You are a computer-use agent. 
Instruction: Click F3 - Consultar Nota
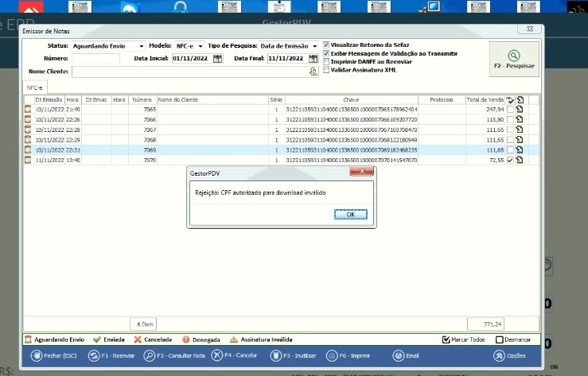[176, 355]
